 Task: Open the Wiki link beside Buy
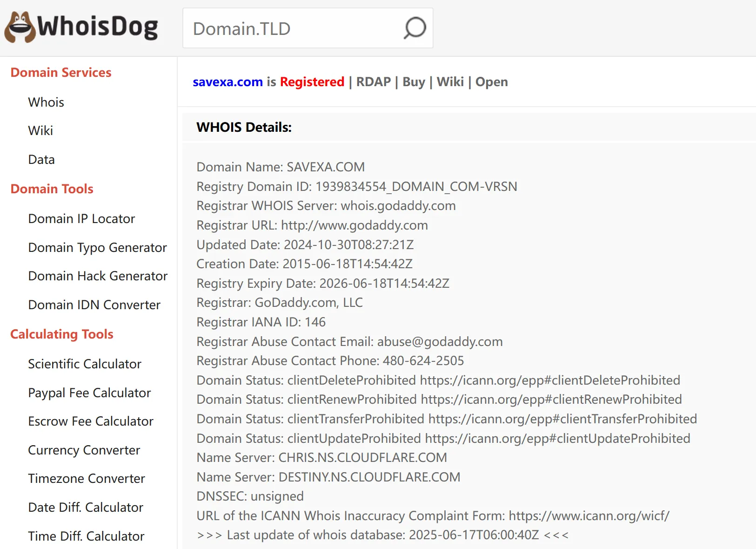click(x=450, y=82)
